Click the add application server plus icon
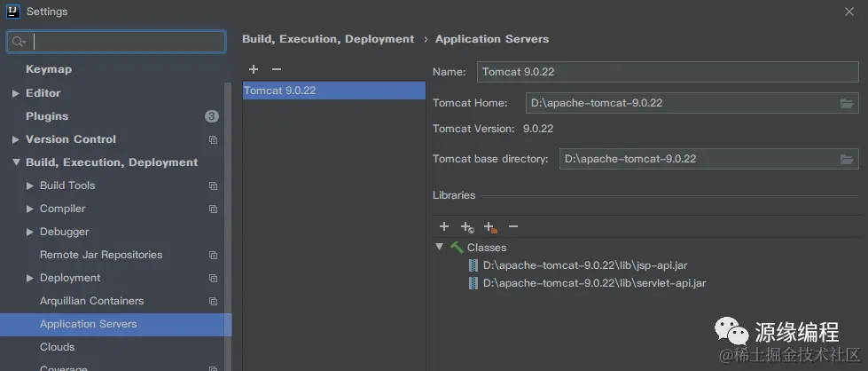This screenshot has height=371, width=868. click(x=254, y=69)
